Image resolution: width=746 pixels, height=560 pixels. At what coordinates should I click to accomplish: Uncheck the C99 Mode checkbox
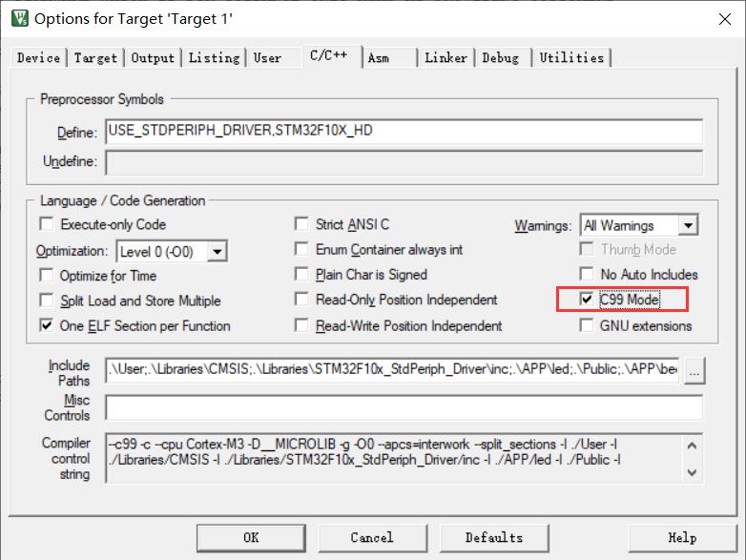pyautogui.click(x=587, y=300)
